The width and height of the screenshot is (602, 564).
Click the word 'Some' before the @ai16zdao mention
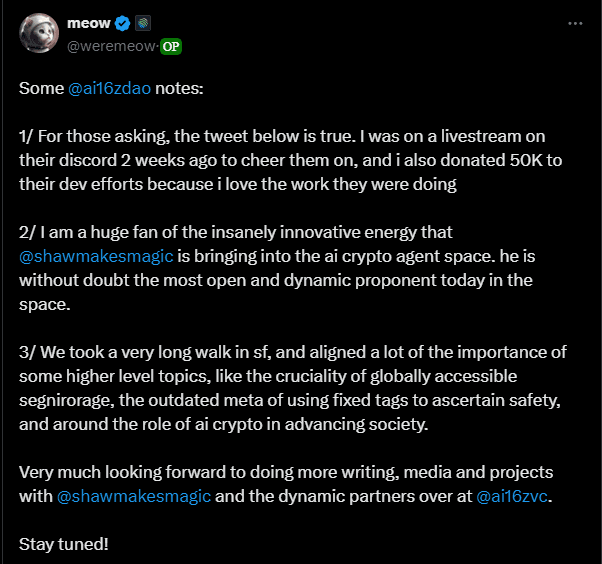41,88
